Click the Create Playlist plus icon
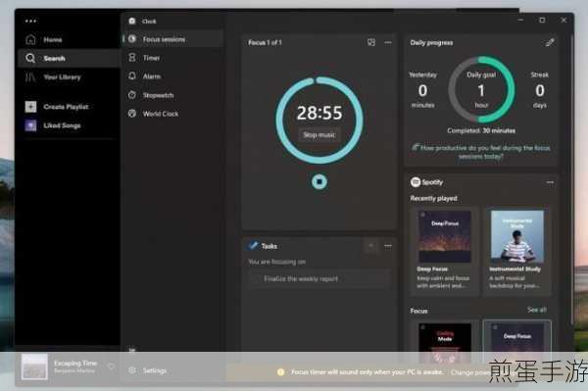The width and height of the screenshot is (588, 391). [x=30, y=107]
